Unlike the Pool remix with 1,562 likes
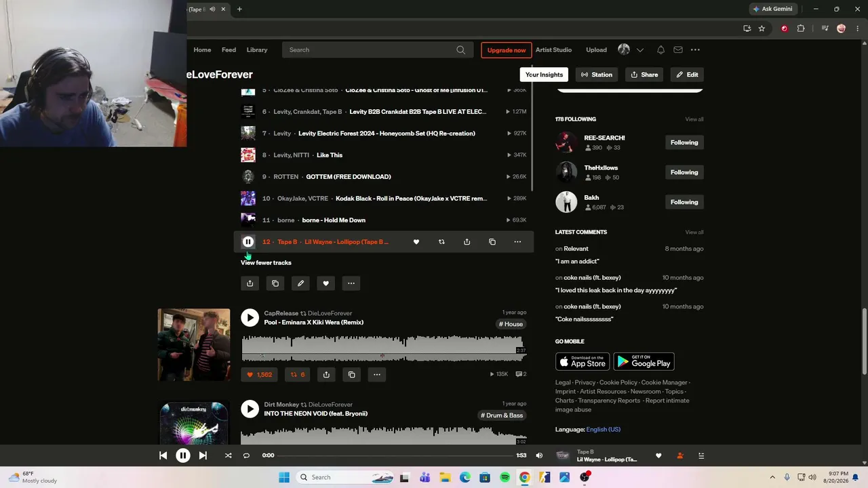Screen dimensions: 868x488 pos(260,374)
